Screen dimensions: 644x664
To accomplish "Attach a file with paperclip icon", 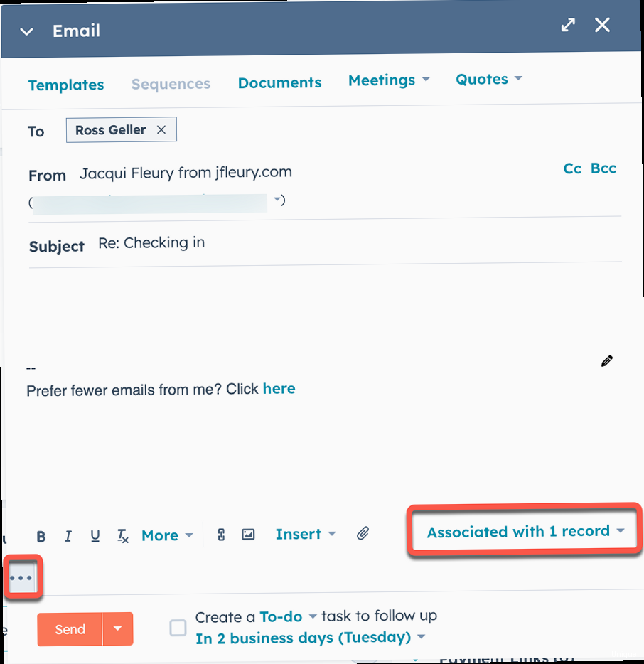I will point(363,533).
